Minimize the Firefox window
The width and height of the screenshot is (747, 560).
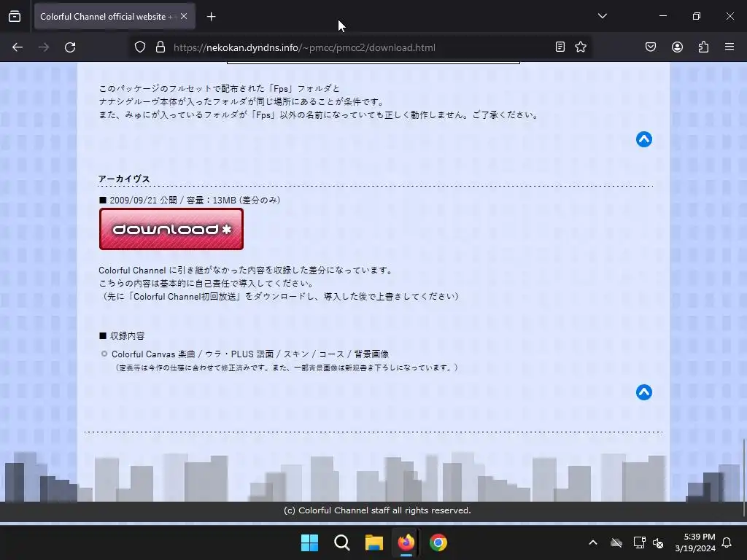[662, 16]
